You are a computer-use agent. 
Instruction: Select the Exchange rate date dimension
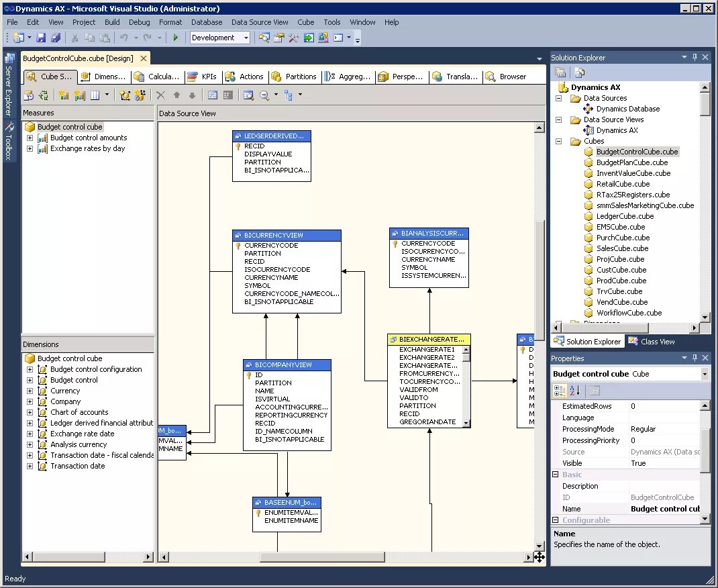pyautogui.click(x=82, y=434)
